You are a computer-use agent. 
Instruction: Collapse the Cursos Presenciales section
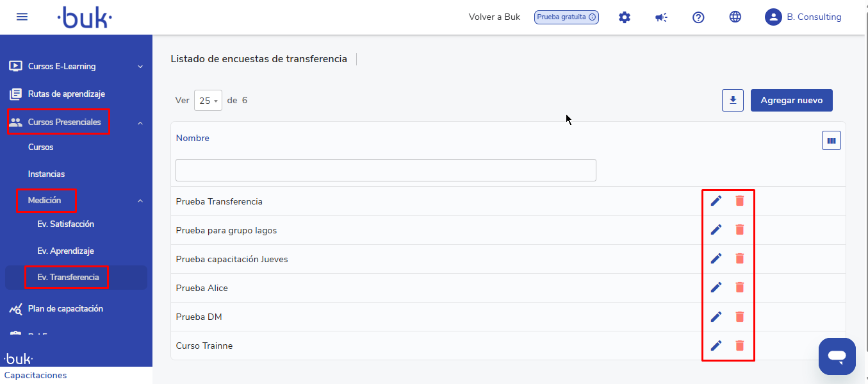(x=140, y=122)
